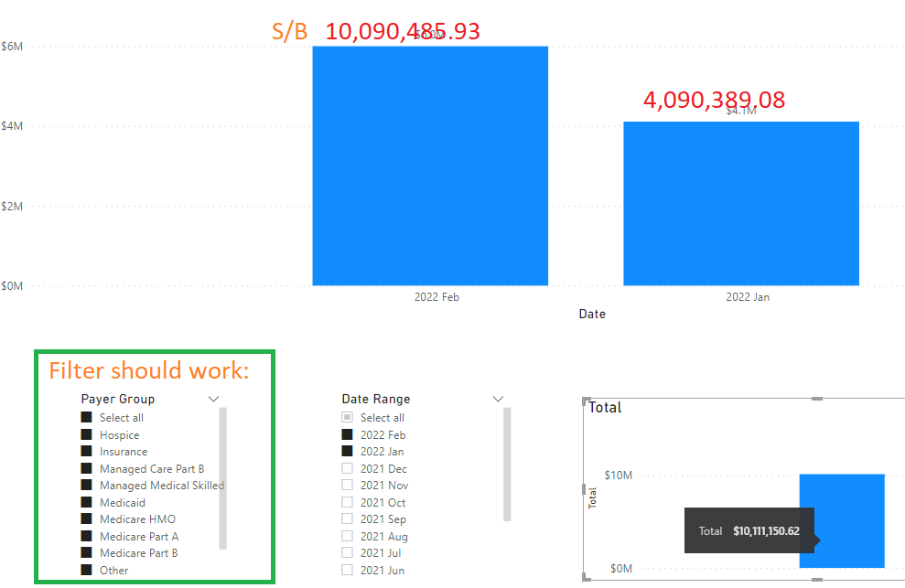This screenshot has height=588, width=905.
Task: Check the 2021 Oct date checkbox
Action: [x=348, y=503]
